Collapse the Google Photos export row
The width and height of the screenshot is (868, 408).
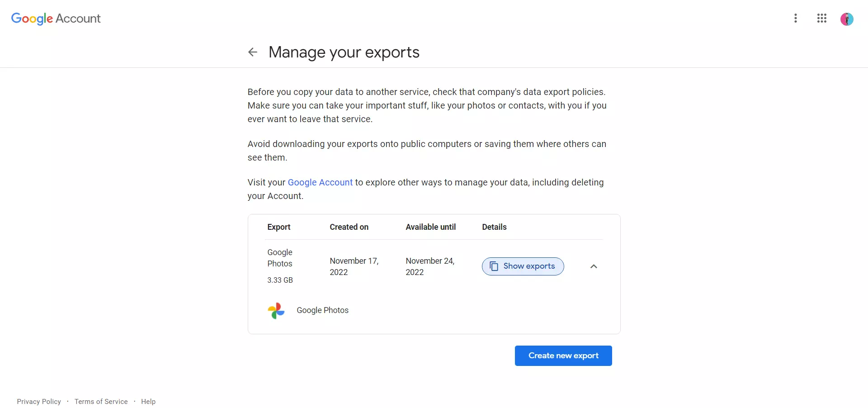594,266
